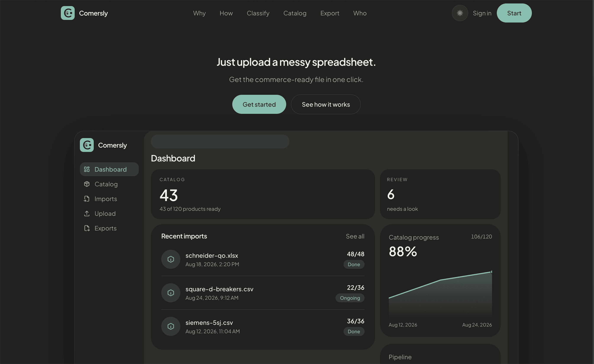
Task: Click the Upload arrow icon in sidebar
Action: [87, 213]
